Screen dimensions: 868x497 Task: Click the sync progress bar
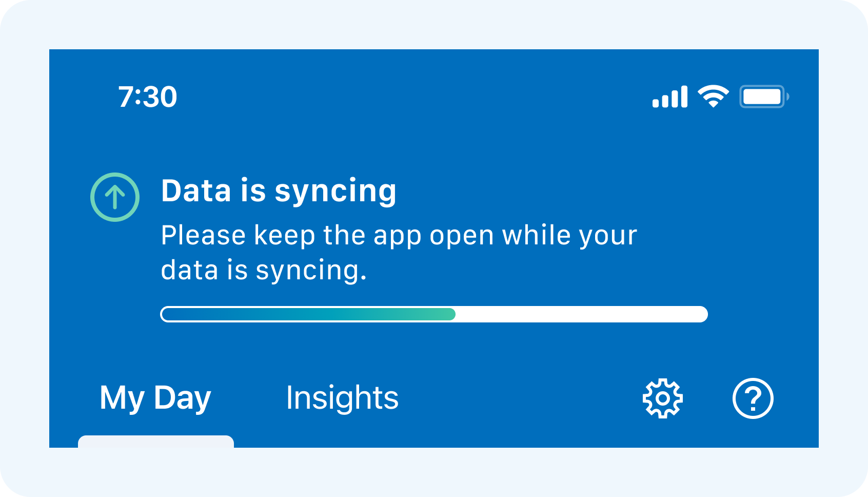(x=433, y=314)
